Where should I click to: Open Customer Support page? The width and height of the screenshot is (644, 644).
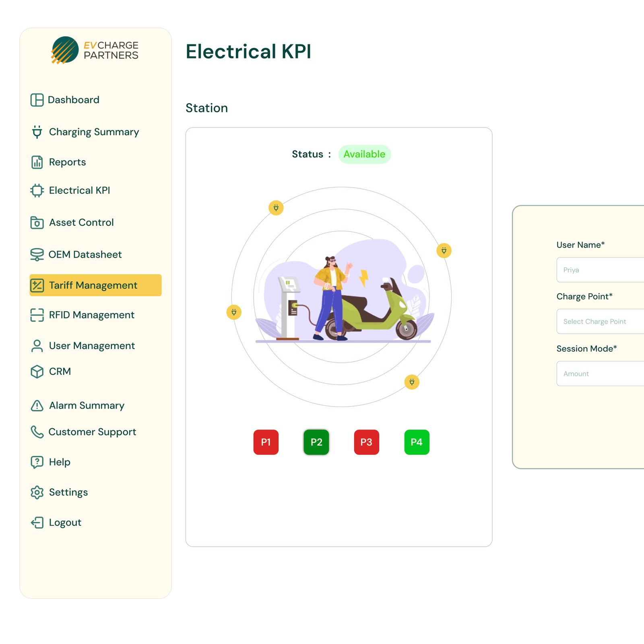click(92, 432)
